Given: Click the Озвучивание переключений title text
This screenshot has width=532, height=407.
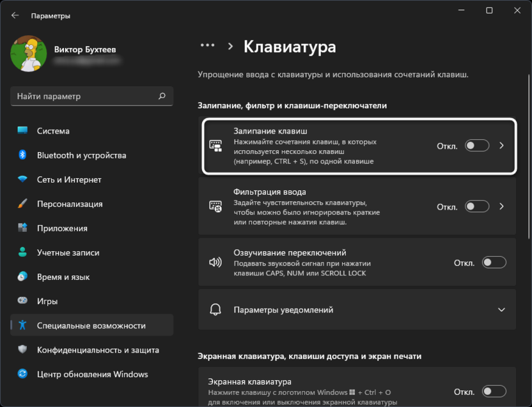Looking at the screenshot, I should click(290, 252).
